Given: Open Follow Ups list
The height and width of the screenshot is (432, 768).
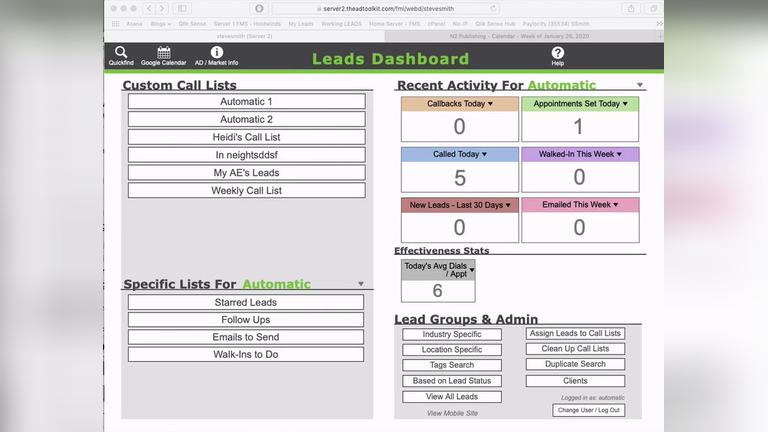Looking at the screenshot, I should [x=246, y=319].
